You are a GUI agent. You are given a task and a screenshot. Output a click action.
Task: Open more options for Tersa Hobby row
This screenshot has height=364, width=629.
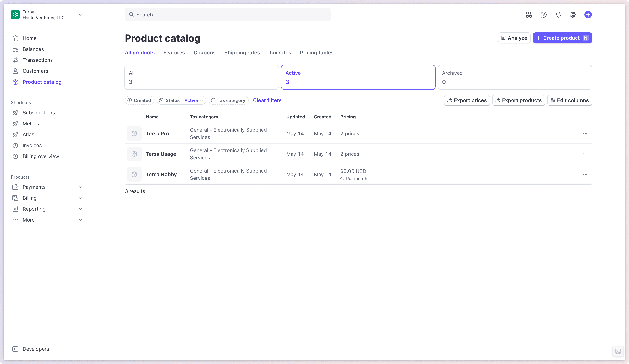(585, 174)
